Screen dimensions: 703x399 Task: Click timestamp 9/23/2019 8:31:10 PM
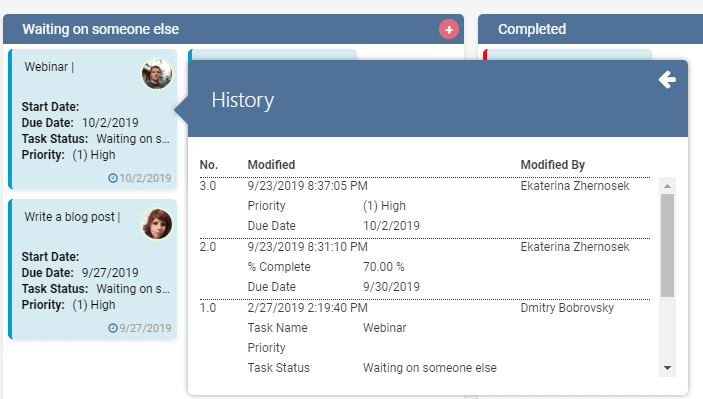(x=308, y=247)
